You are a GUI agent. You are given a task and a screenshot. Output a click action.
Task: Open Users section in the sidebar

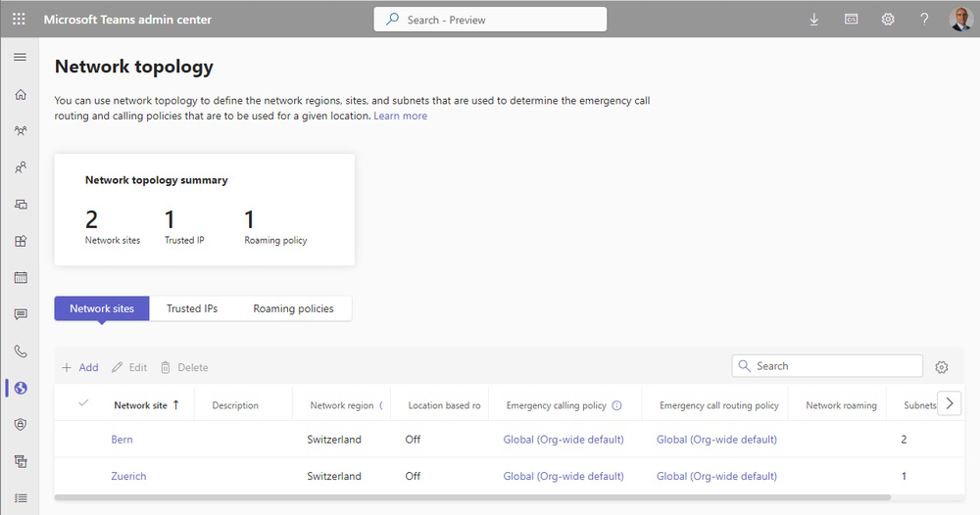point(21,167)
